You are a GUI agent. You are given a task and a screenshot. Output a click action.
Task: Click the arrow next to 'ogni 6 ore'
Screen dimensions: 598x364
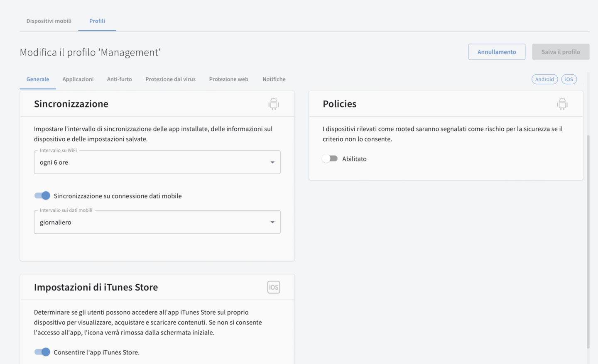pyautogui.click(x=272, y=162)
